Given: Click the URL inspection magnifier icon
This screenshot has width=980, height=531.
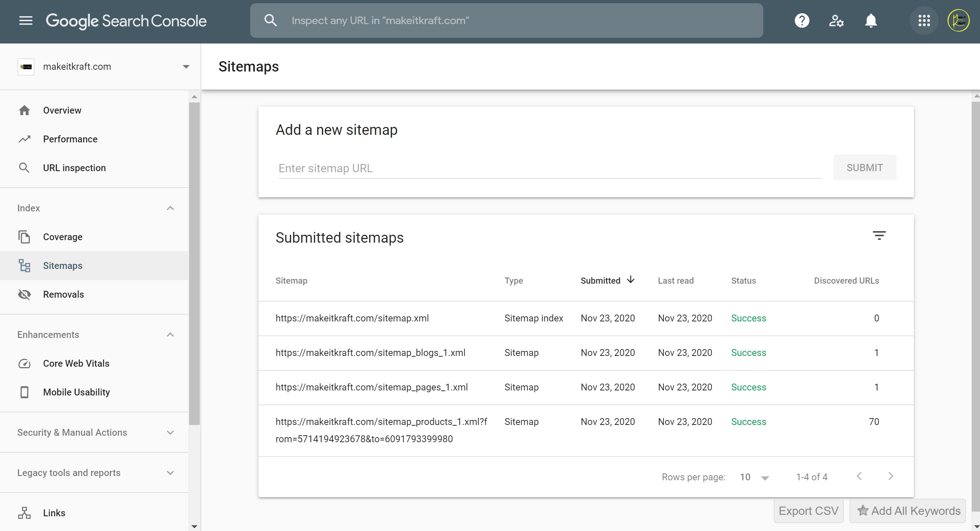Looking at the screenshot, I should tap(24, 168).
